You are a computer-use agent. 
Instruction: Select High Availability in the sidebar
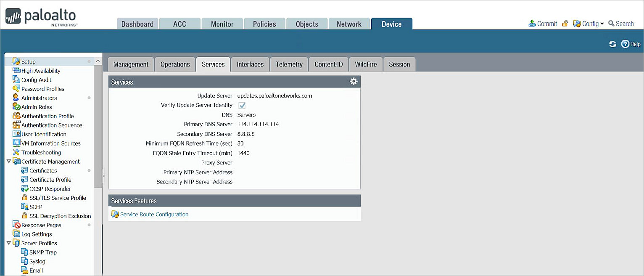pyautogui.click(x=41, y=70)
